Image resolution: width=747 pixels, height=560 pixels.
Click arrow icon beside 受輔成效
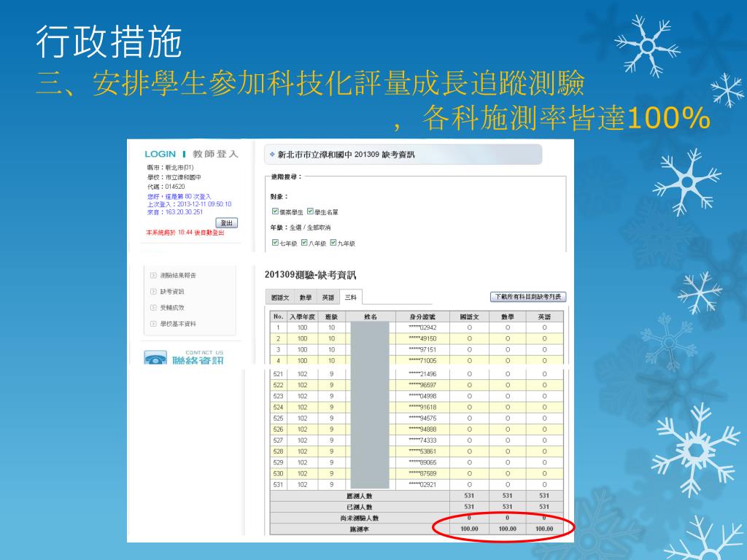(153, 308)
